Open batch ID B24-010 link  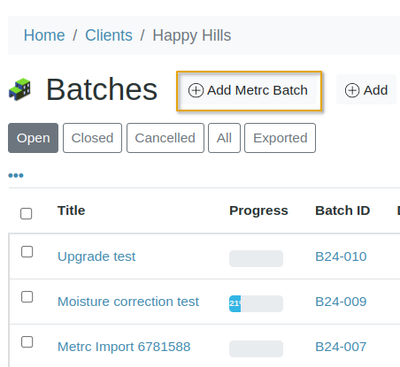(x=341, y=257)
